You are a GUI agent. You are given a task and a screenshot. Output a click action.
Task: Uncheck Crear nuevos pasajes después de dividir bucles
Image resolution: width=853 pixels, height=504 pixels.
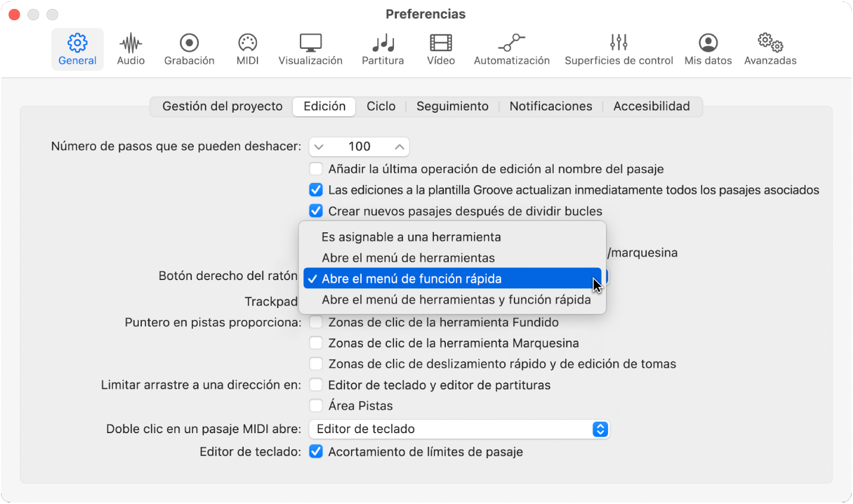tap(316, 211)
